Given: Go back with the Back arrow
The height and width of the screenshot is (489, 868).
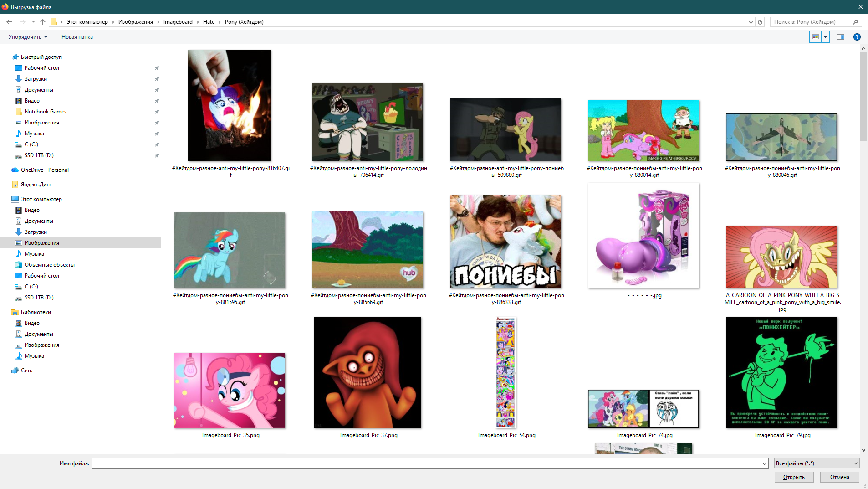Looking at the screenshot, I should tap(9, 22).
